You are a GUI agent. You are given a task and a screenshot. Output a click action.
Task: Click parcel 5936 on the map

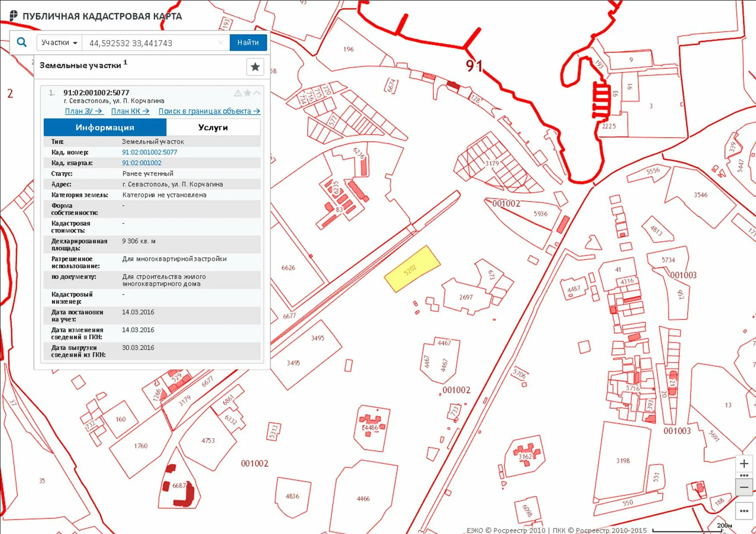tap(540, 214)
